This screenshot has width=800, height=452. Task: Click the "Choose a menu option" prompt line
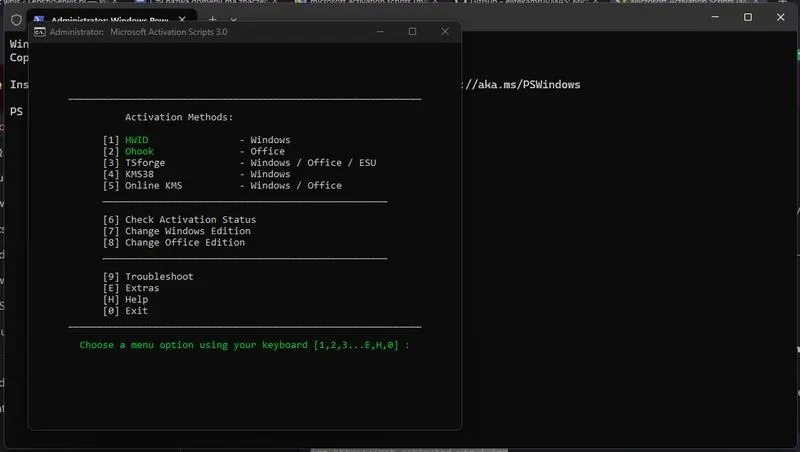244,345
